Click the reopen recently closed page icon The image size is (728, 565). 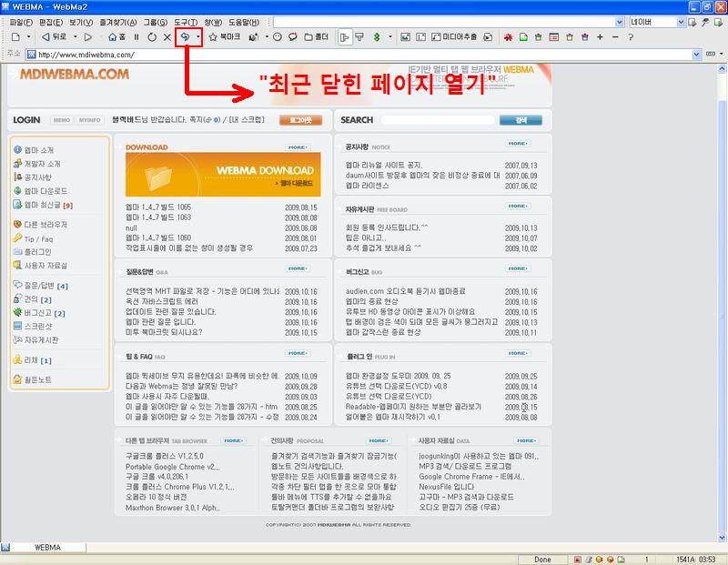[185, 37]
